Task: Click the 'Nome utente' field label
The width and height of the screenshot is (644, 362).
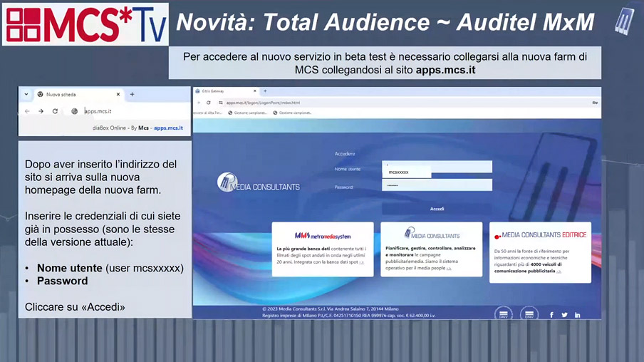Action: 348,170
